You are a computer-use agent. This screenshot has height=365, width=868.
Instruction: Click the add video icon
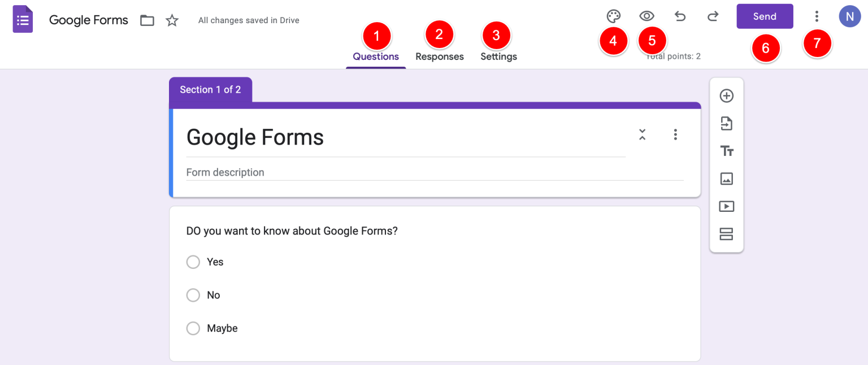(726, 206)
